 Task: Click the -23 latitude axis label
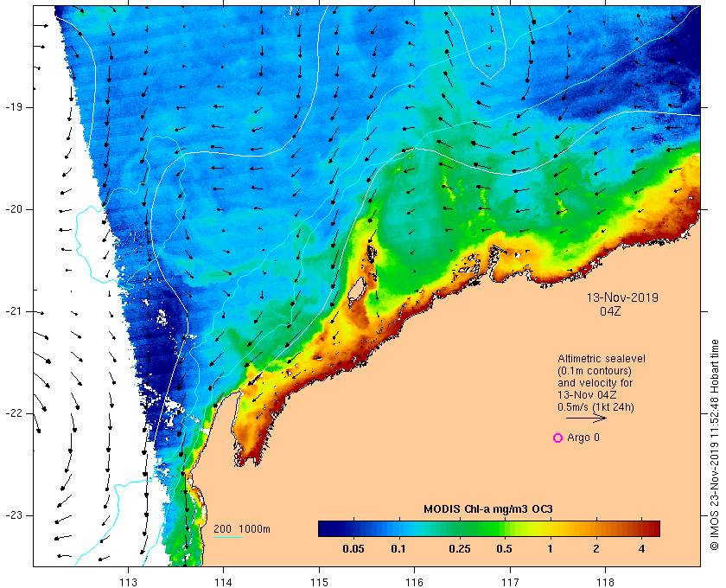14,515
